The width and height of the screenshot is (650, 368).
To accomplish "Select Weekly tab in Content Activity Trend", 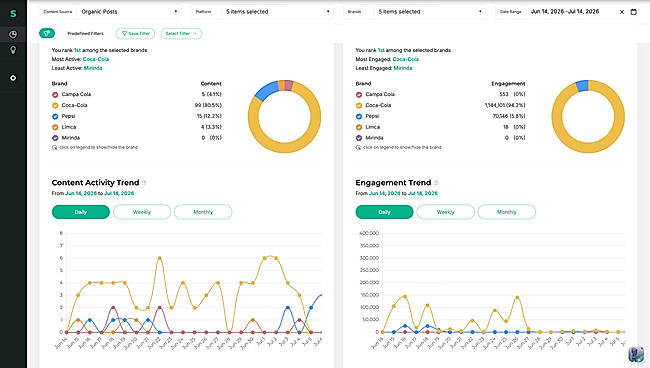I will [142, 212].
